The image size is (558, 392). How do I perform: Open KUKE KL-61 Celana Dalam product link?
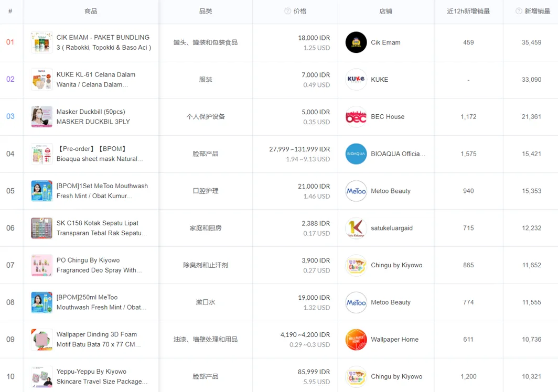click(x=96, y=79)
